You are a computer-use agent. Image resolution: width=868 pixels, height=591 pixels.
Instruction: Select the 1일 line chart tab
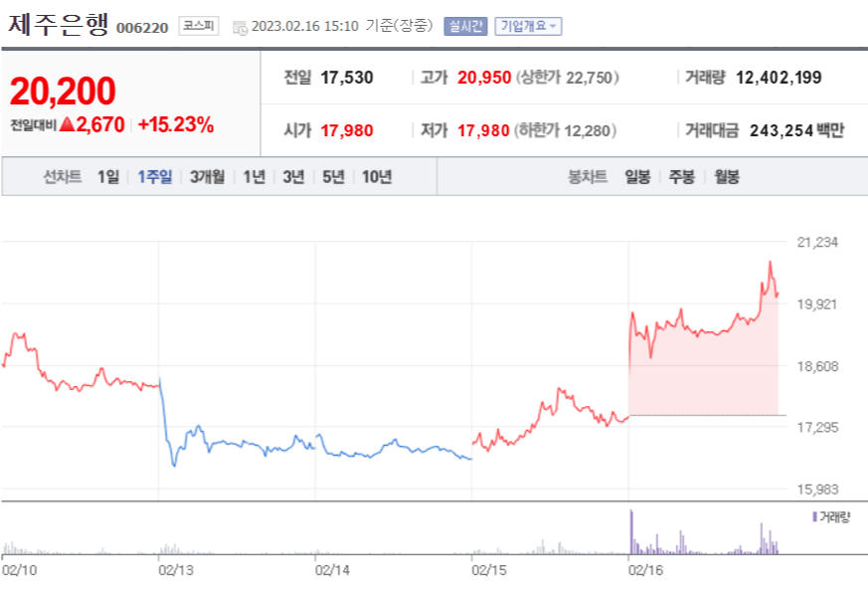click(x=108, y=177)
